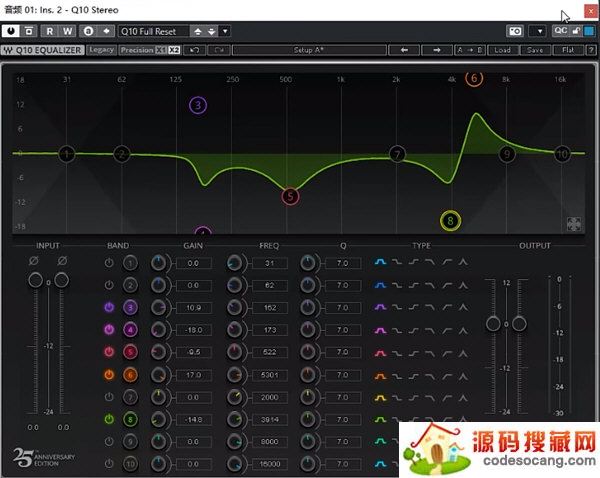Image resolution: width=600 pixels, height=478 pixels.
Task: Select Precision X1 mode
Action: click(161, 50)
